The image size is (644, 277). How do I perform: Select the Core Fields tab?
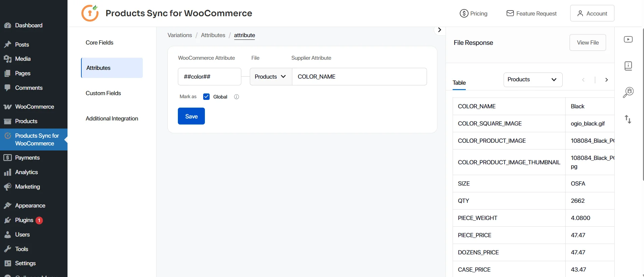click(100, 43)
